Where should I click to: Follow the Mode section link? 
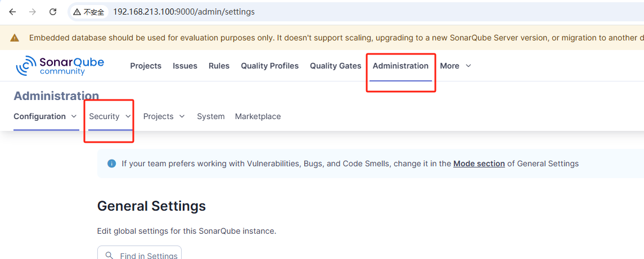tap(479, 163)
